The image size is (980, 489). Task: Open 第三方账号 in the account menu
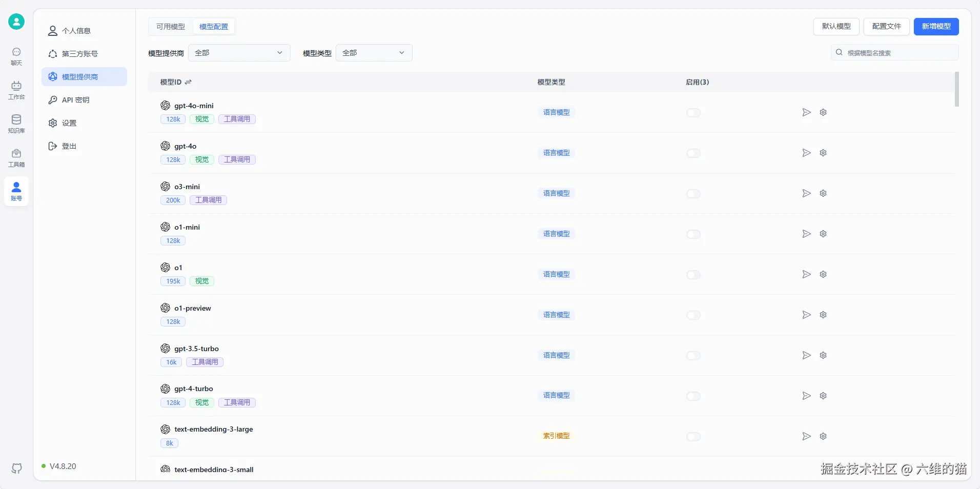click(x=84, y=54)
